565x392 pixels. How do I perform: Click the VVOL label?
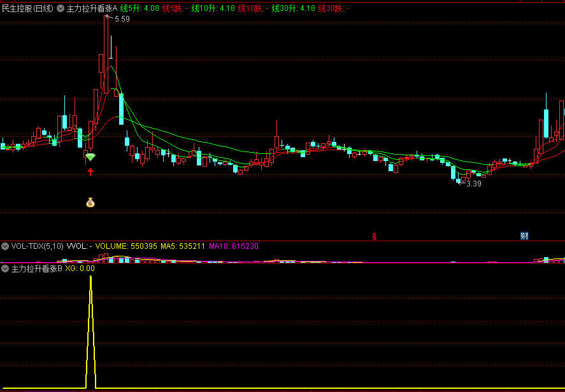[79, 246]
